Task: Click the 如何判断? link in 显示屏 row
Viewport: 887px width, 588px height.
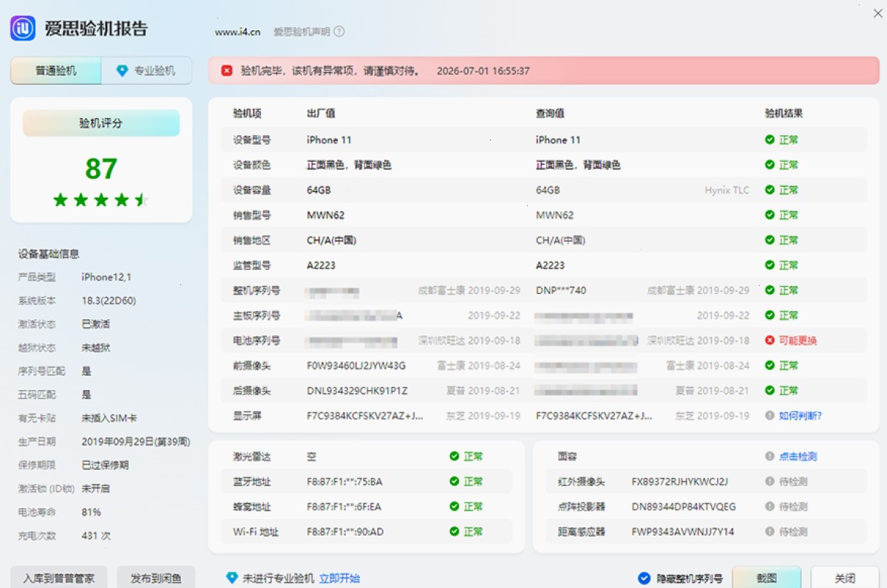Action: coord(801,416)
